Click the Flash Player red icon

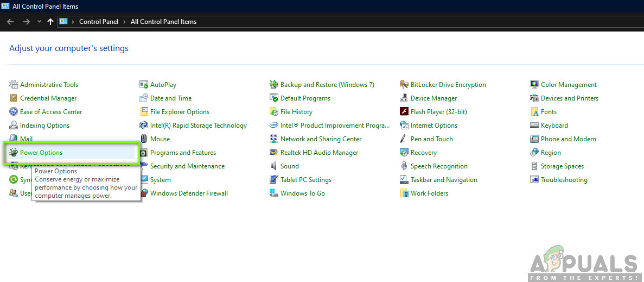[404, 112]
